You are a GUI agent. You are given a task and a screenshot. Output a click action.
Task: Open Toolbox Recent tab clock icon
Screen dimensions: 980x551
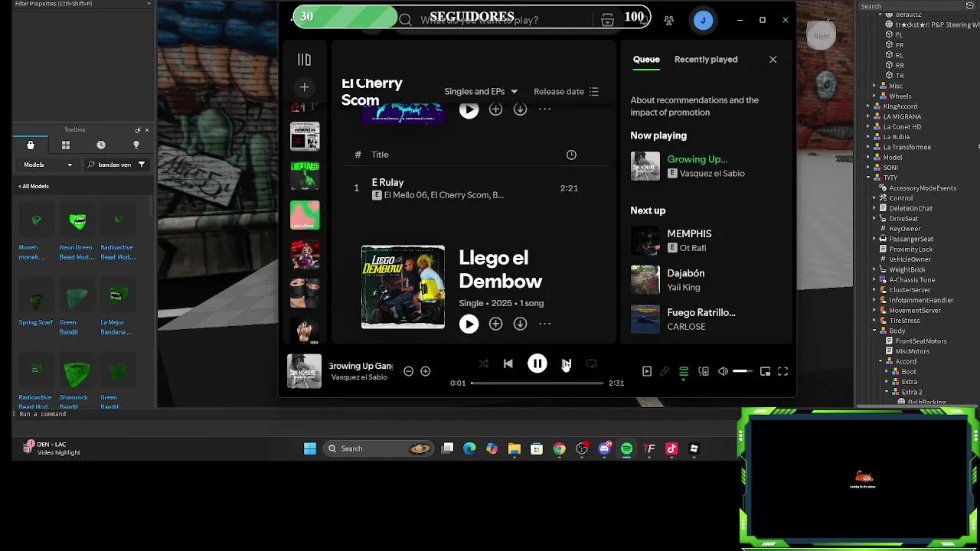pos(101,145)
